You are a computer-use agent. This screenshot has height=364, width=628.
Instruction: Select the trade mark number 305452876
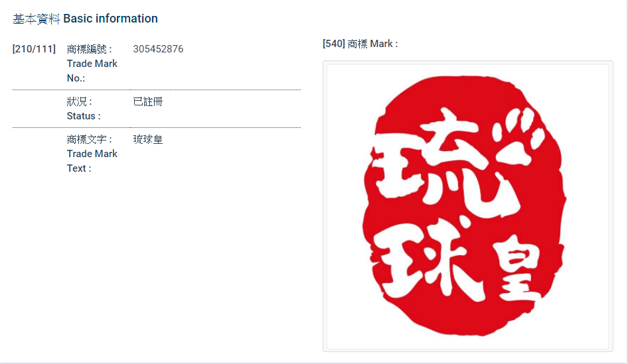158,49
